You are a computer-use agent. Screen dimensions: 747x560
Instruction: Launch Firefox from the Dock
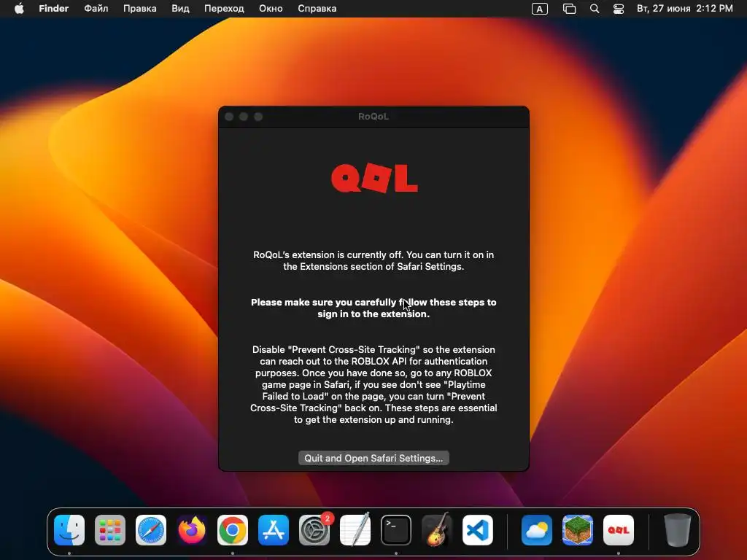tap(192, 530)
